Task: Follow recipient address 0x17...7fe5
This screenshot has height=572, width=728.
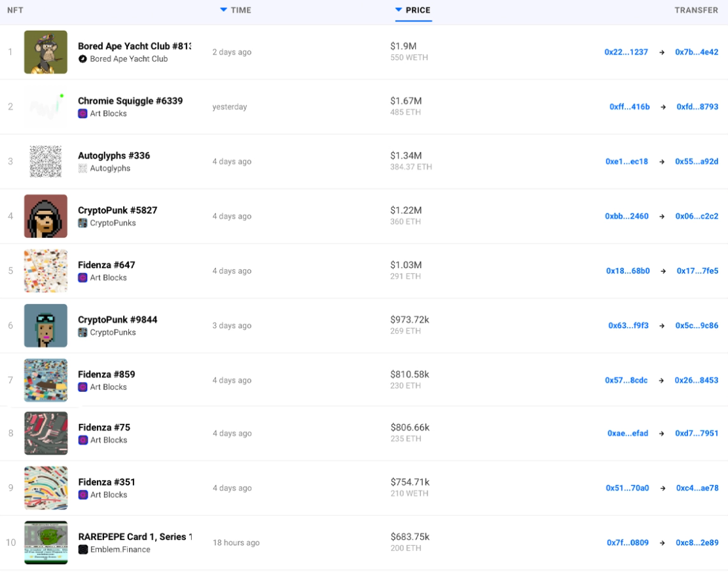Action: [x=697, y=271]
